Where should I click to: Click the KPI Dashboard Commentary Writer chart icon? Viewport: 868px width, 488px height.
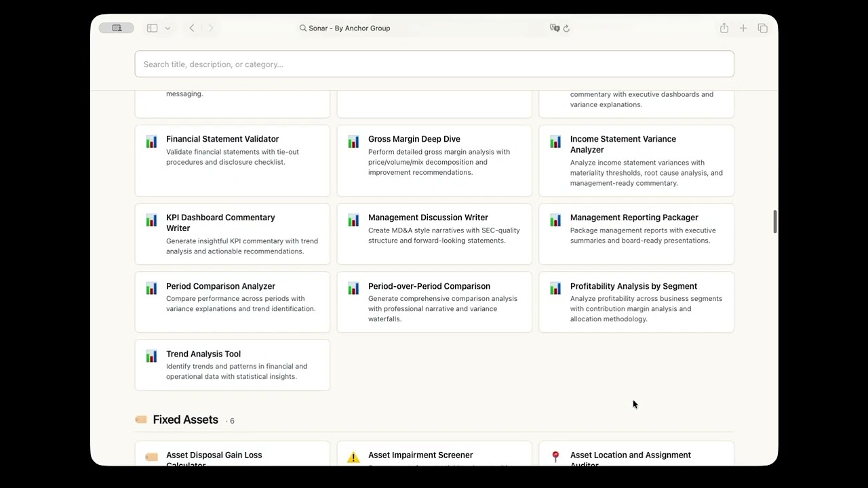(x=151, y=220)
